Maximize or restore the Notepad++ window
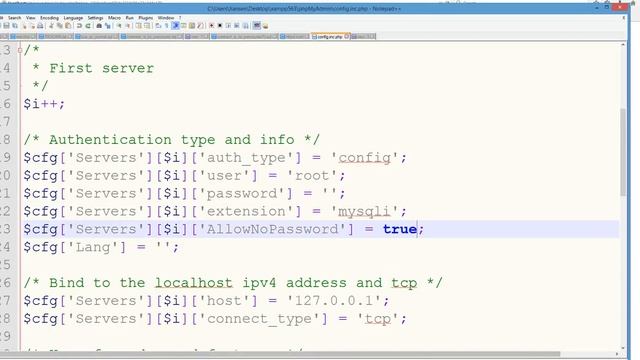The height and width of the screenshot is (360, 640). point(607,7)
